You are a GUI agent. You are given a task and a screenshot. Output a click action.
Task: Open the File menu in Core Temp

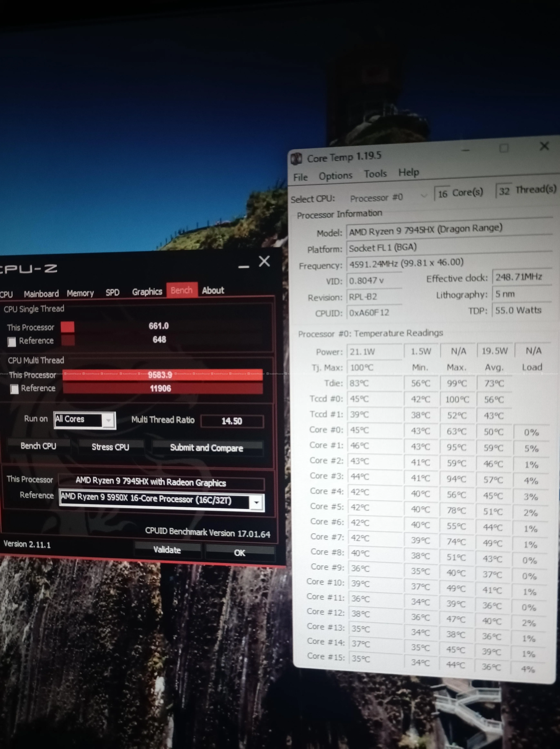click(300, 177)
